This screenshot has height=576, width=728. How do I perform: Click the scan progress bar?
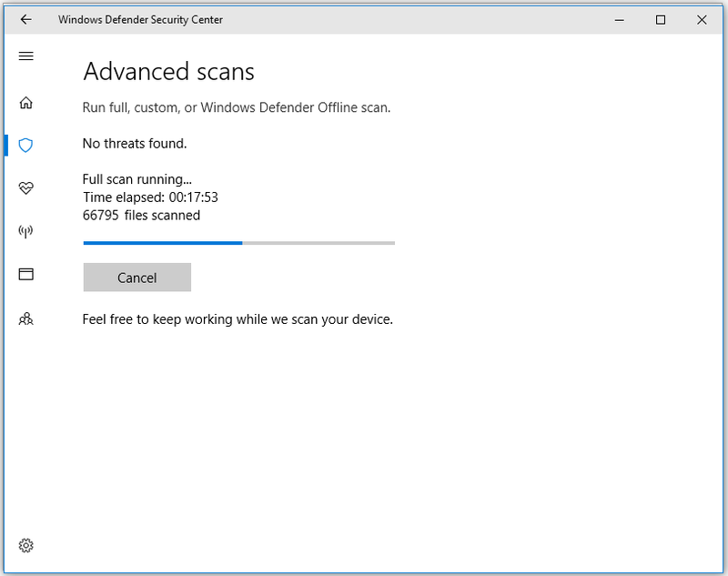pyautogui.click(x=239, y=243)
